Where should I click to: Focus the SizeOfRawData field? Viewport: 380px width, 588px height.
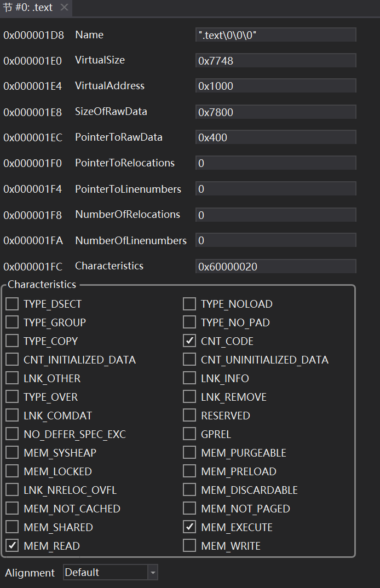click(x=275, y=112)
